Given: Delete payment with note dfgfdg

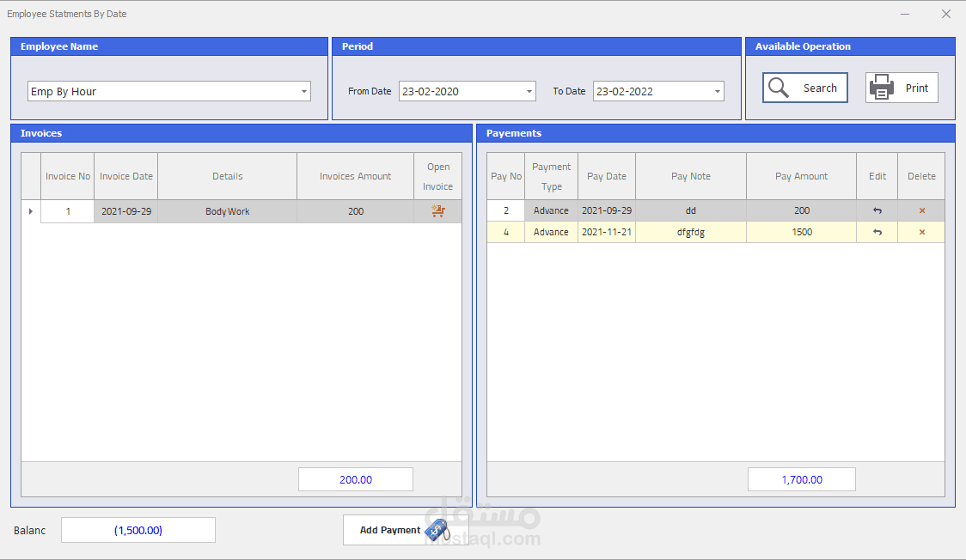Looking at the screenshot, I should 921,232.
